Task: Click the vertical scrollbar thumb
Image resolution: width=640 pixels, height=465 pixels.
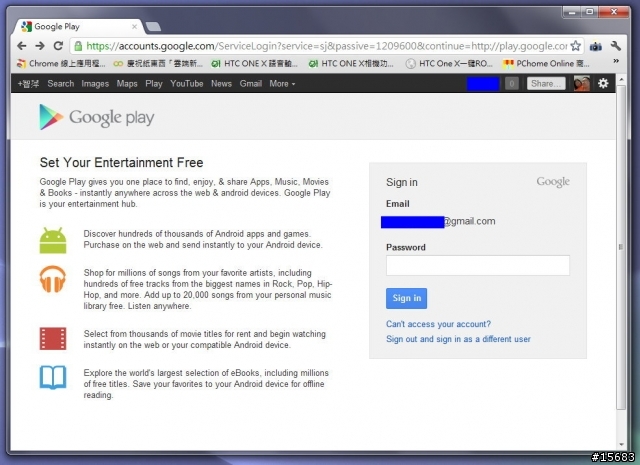Action: point(621,247)
